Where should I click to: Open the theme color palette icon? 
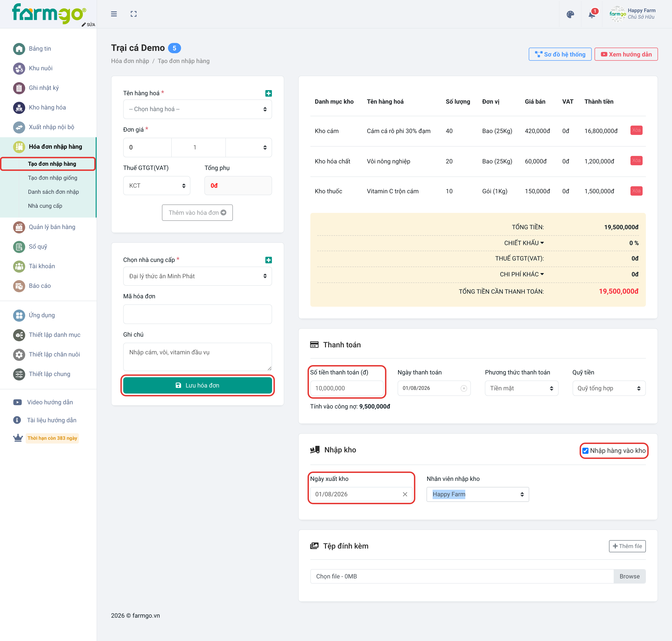570,14
